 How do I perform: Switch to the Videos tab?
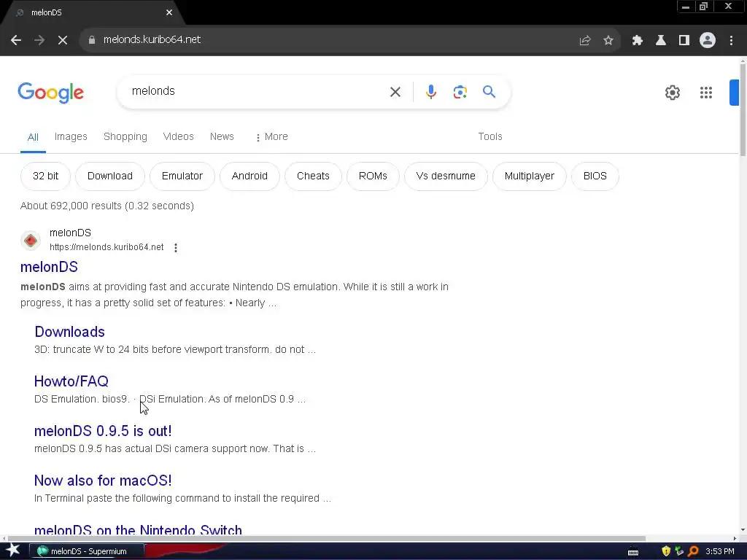click(x=178, y=136)
